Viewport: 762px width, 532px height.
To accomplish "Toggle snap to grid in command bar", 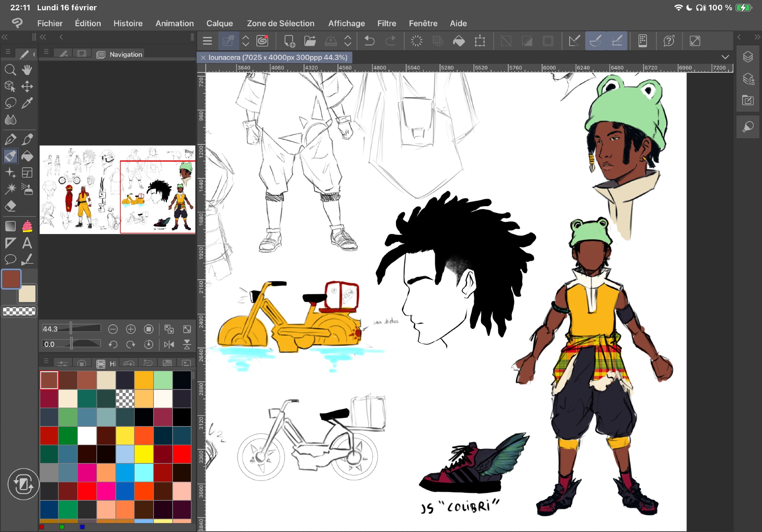I will 617,41.
